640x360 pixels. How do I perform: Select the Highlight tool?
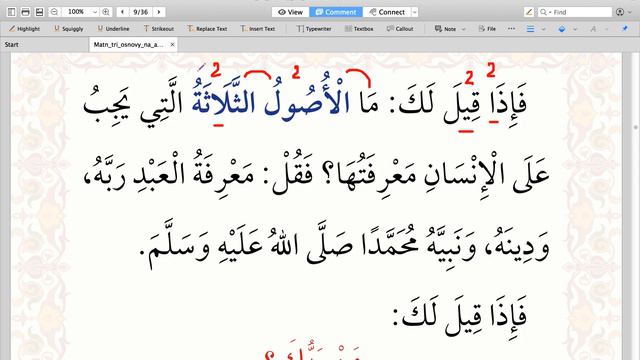click(x=24, y=29)
